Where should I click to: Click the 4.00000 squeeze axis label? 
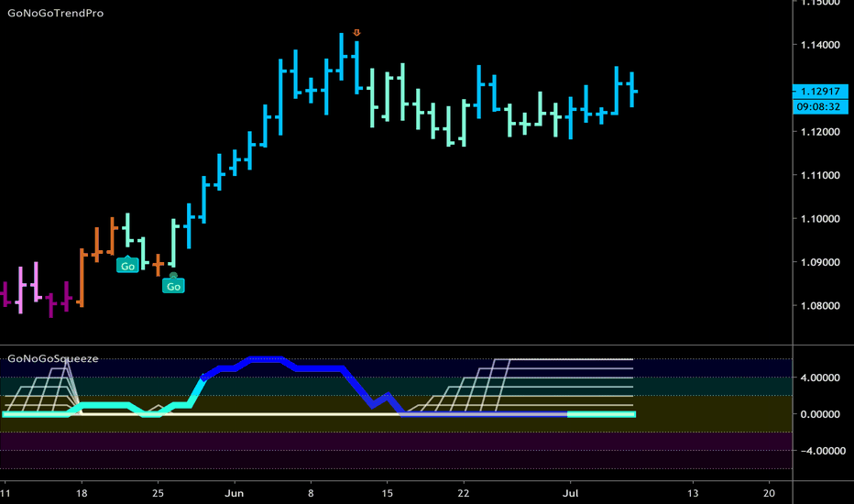(x=820, y=378)
